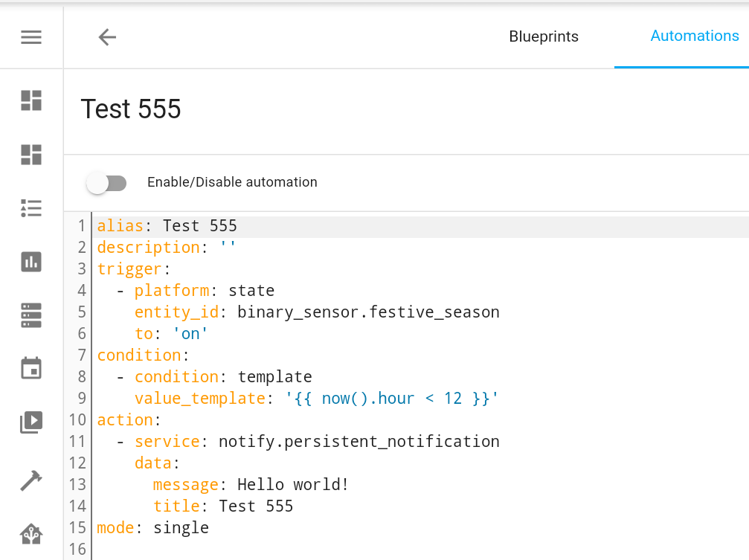The image size is (749, 560).
Task: Click the value_template line in the editor
Action: (x=315, y=398)
